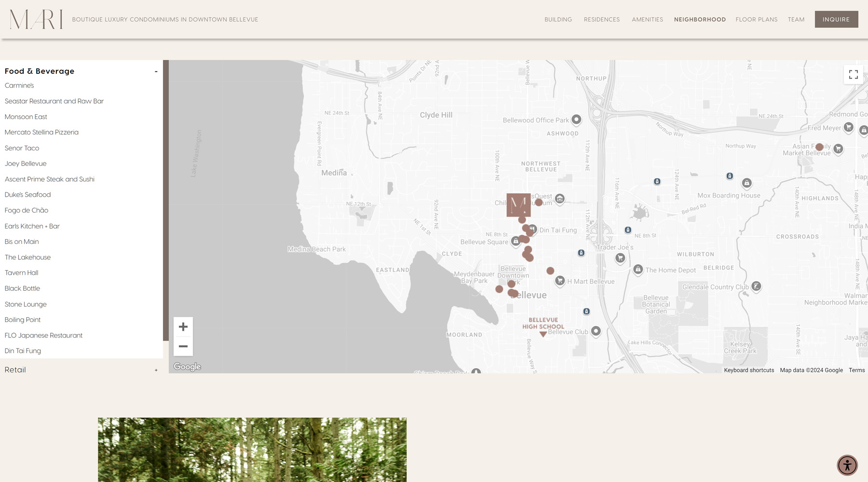Expand the Retail section
868x482 pixels.
tap(156, 370)
